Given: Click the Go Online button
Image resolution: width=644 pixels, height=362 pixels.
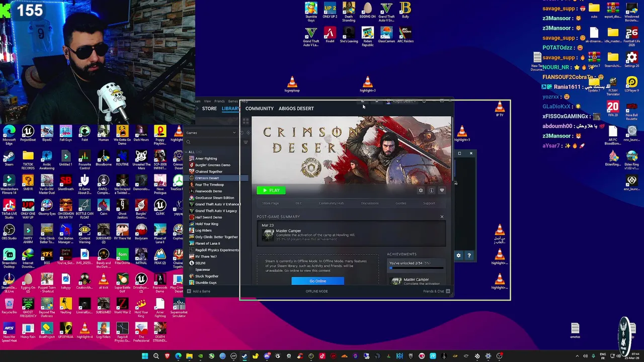Looking at the screenshot, I should (x=317, y=281).
